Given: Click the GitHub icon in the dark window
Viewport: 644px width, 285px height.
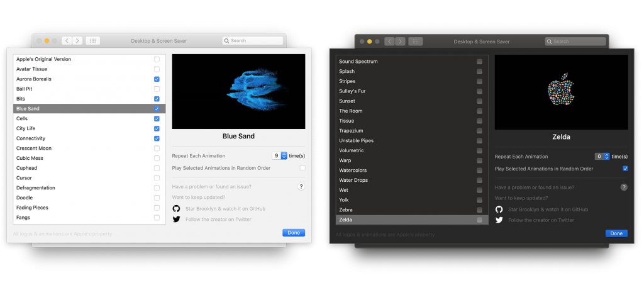Looking at the screenshot, I should [499, 210].
